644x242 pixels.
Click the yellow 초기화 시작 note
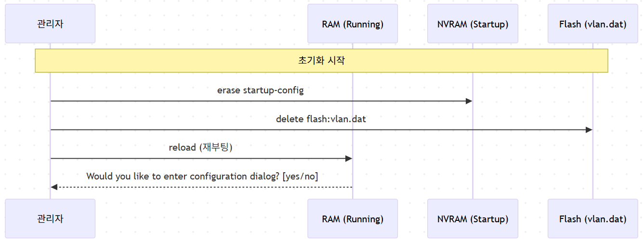(x=321, y=61)
